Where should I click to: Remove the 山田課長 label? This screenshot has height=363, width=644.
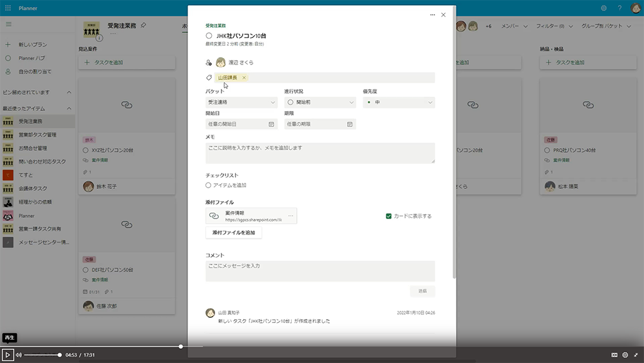click(244, 78)
